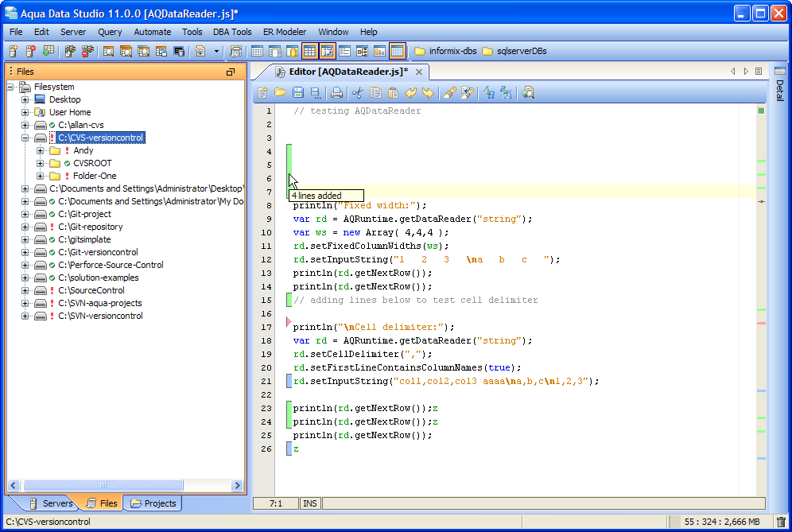Click the Files panel scroll left arrow

pos(14,486)
